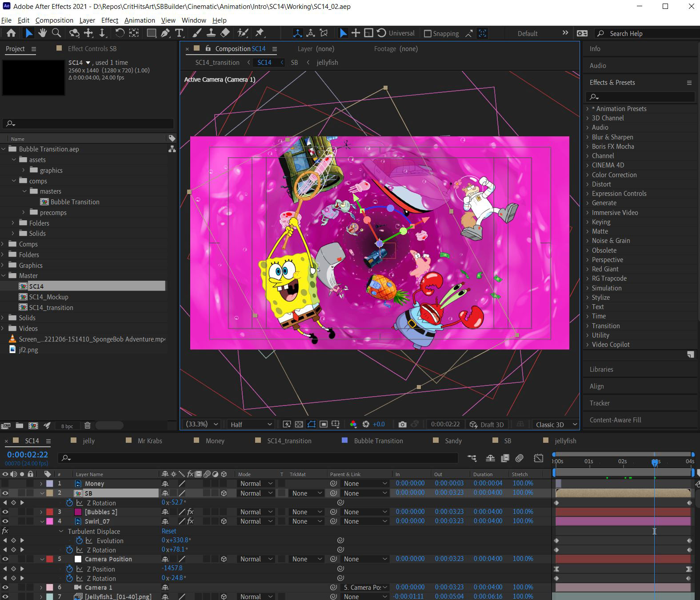Open the Show Channel color icon
The image size is (700, 600).
coord(353,425)
